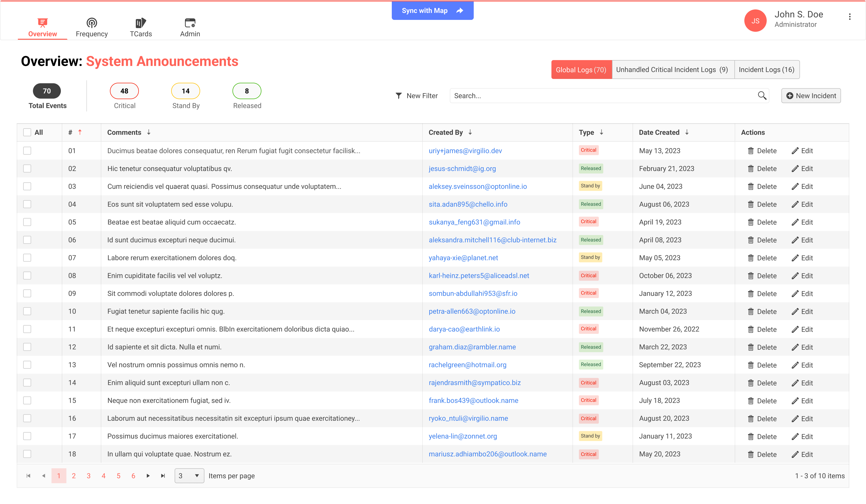866x504 pixels.
Task: Select checkbox for row 18
Action: (27, 454)
